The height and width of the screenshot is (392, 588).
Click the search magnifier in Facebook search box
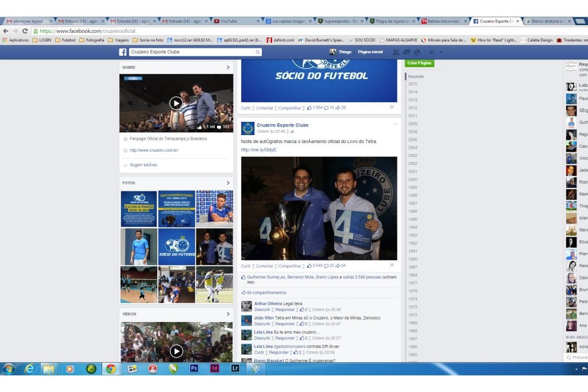pyautogui.click(x=257, y=52)
